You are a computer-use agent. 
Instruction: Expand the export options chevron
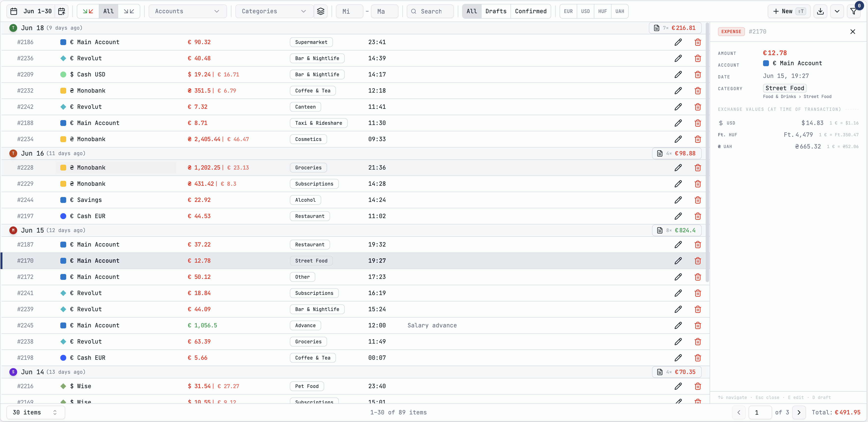(x=837, y=12)
